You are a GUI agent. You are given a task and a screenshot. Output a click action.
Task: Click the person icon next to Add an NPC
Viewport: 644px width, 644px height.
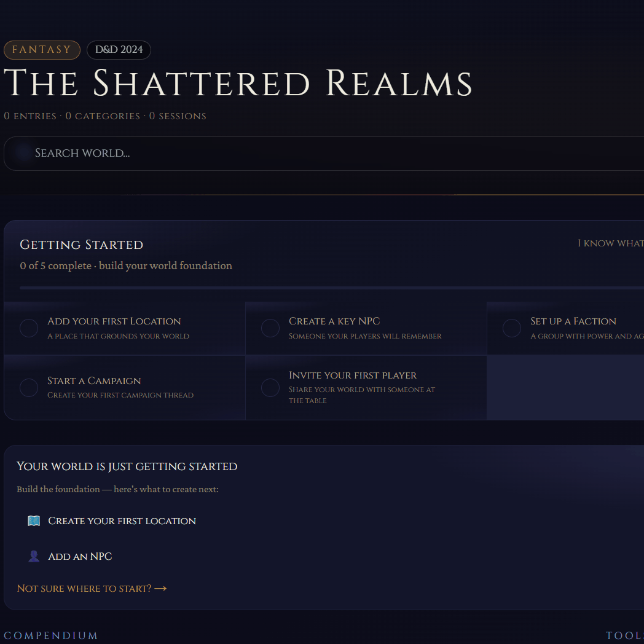point(34,556)
